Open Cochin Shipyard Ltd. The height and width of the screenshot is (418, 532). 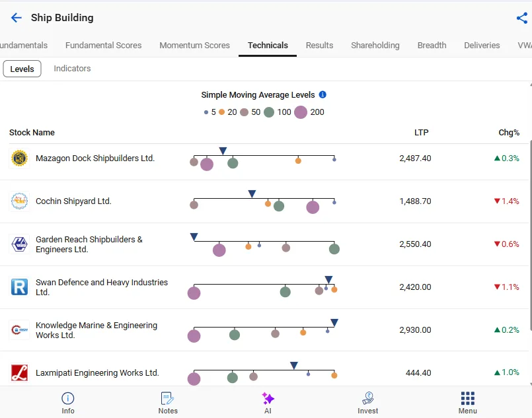(73, 201)
